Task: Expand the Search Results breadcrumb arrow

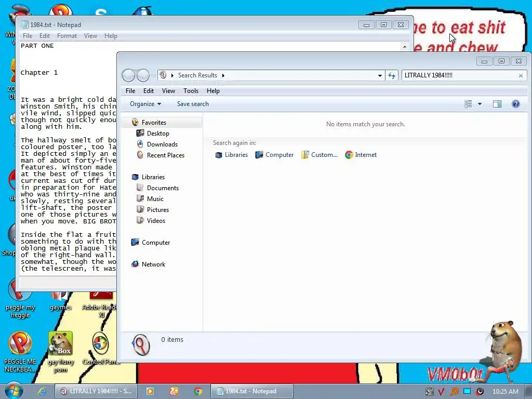Action: [223, 75]
